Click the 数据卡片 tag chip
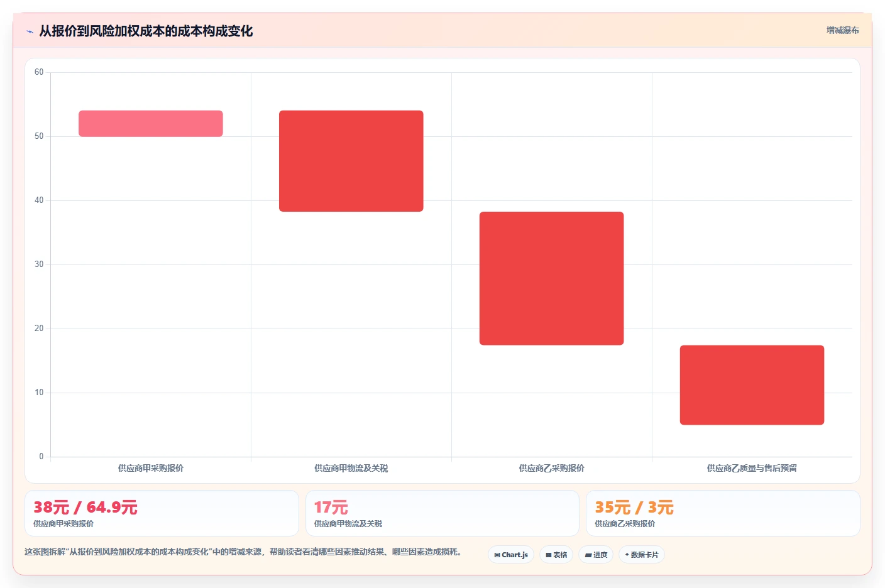The image size is (885, 588). click(642, 555)
